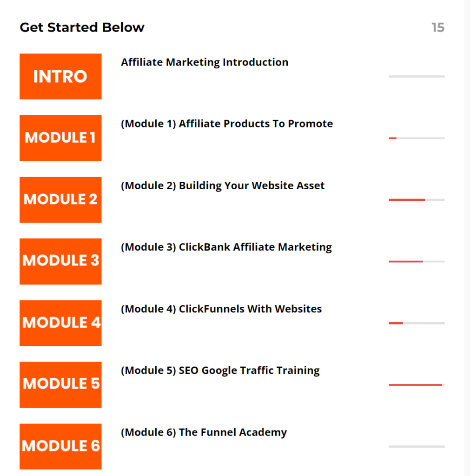The height and width of the screenshot is (476, 470).
Task: Click the lesson count number 15
Action: click(x=437, y=27)
